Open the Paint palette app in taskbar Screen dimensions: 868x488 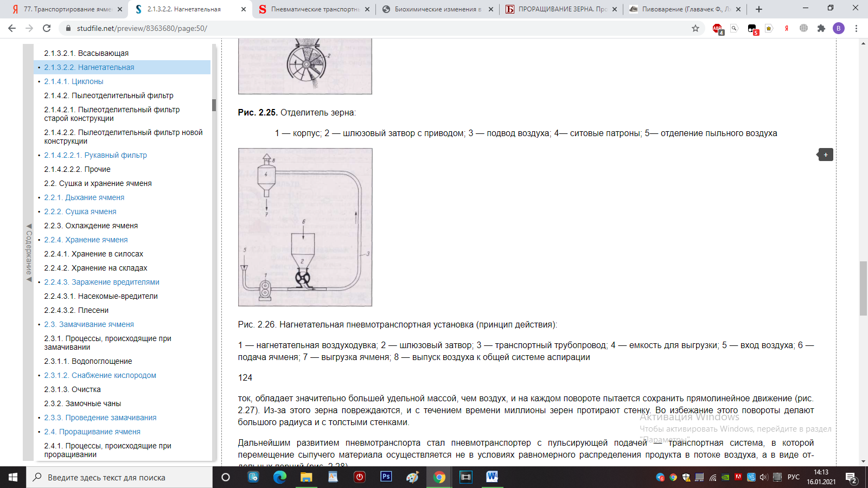point(412,477)
